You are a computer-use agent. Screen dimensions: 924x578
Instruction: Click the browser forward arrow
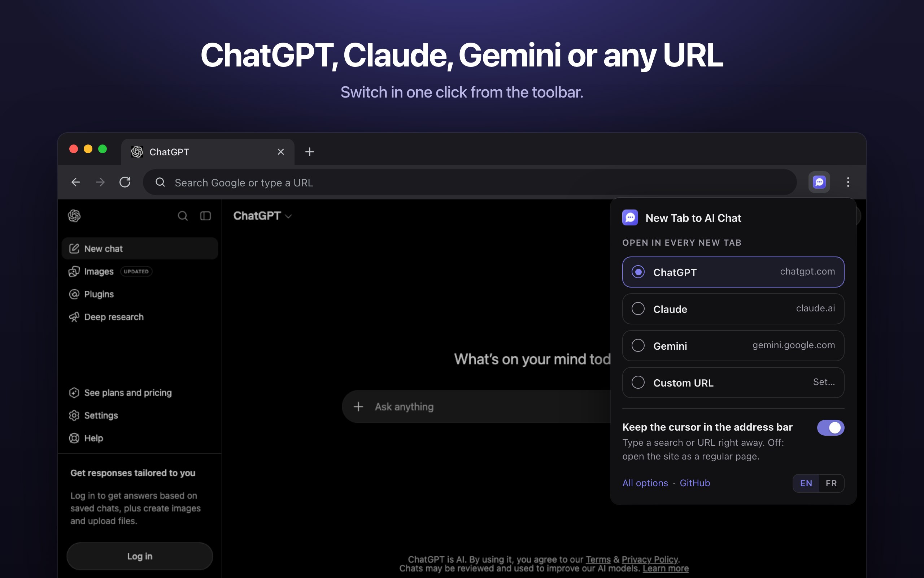(x=100, y=182)
